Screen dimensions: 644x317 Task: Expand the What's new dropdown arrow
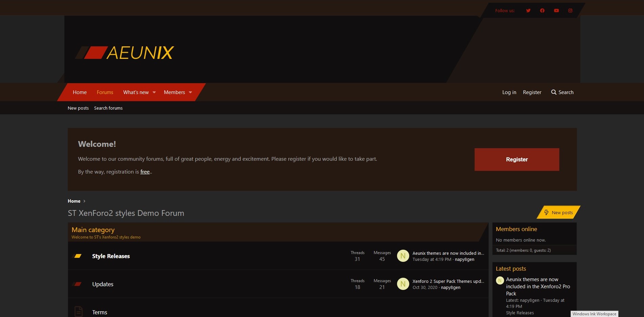tap(154, 92)
